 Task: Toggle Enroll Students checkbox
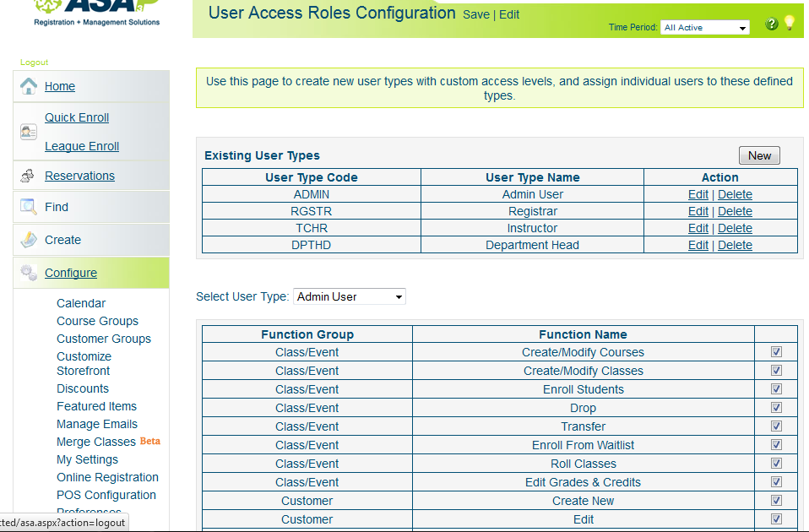[x=776, y=389]
